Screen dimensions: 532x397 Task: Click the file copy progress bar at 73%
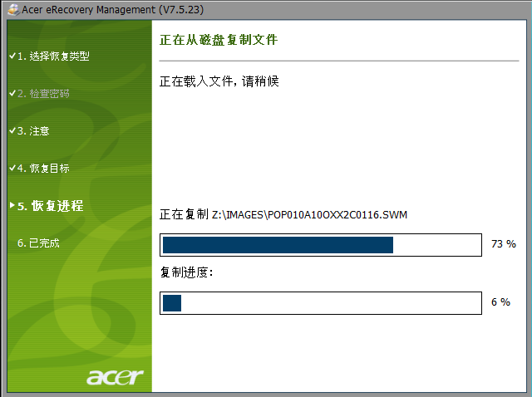tap(321, 245)
